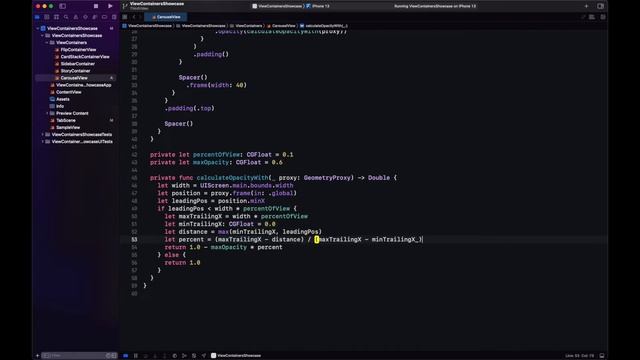
Task: Stop the running app with the Stop button
Action: (96, 6)
